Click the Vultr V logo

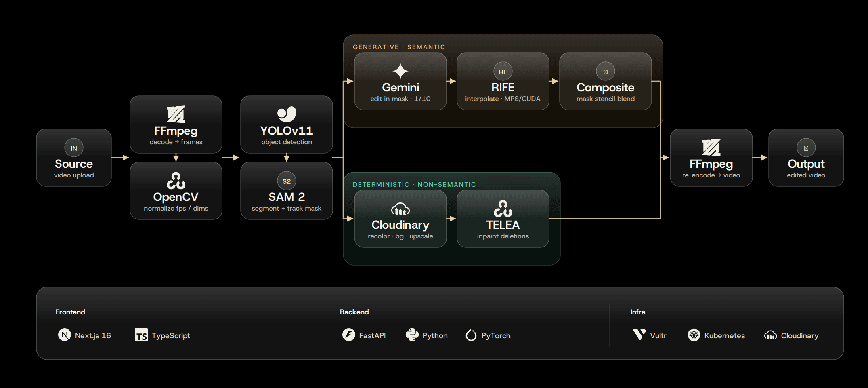point(639,335)
